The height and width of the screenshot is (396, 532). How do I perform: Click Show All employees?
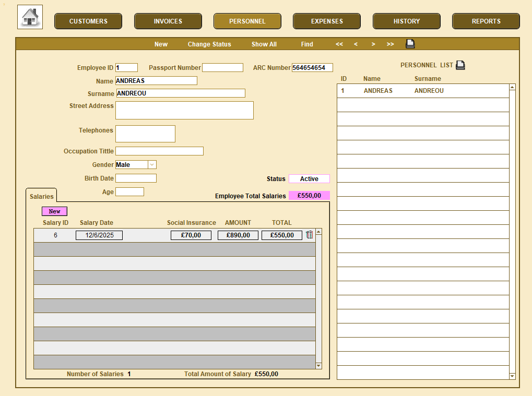click(x=264, y=44)
